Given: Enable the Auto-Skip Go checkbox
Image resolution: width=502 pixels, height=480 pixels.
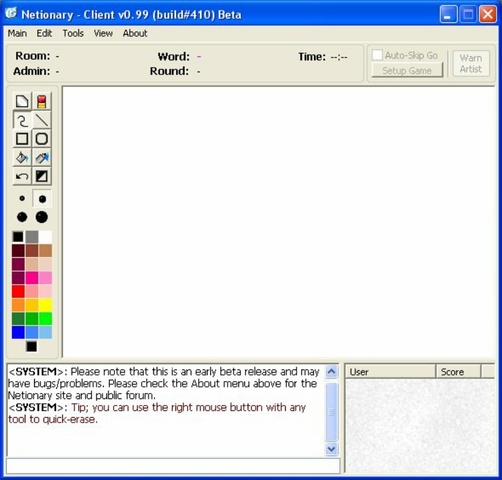Looking at the screenshot, I should [377, 55].
